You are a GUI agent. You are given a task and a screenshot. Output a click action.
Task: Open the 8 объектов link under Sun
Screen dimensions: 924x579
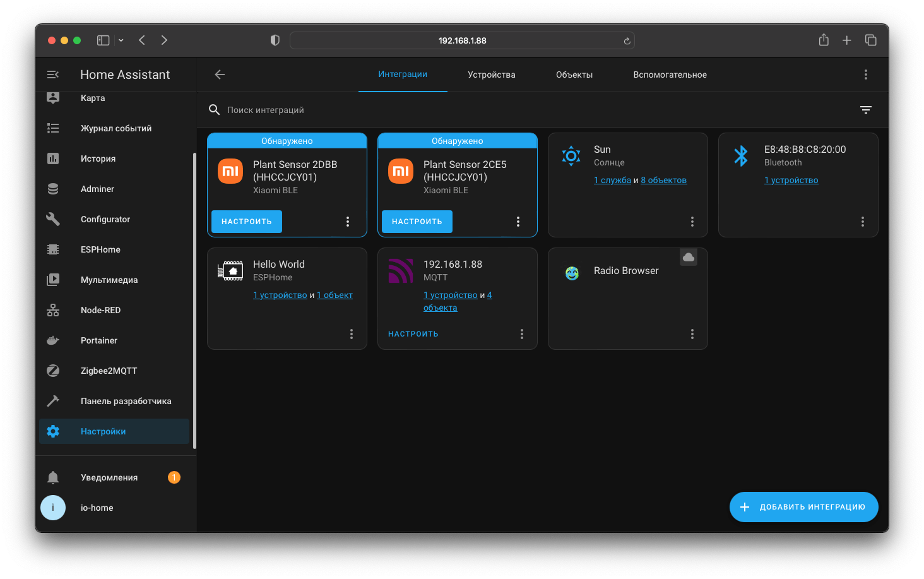click(663, 181)
